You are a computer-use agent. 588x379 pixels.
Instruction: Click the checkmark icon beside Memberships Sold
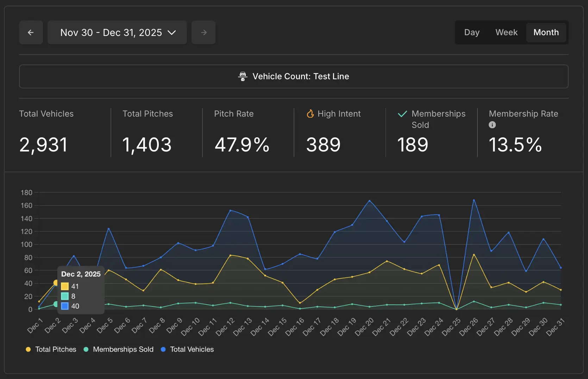401,113
